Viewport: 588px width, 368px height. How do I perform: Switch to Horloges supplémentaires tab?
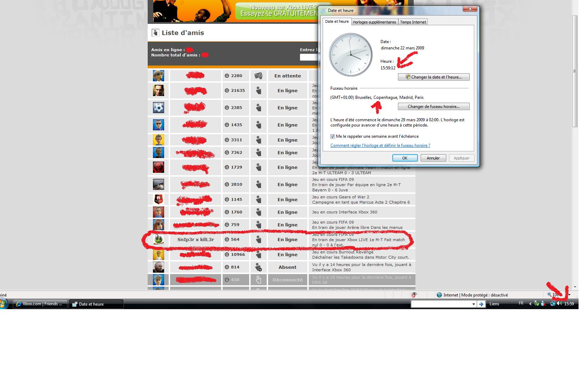click(374, 22)
